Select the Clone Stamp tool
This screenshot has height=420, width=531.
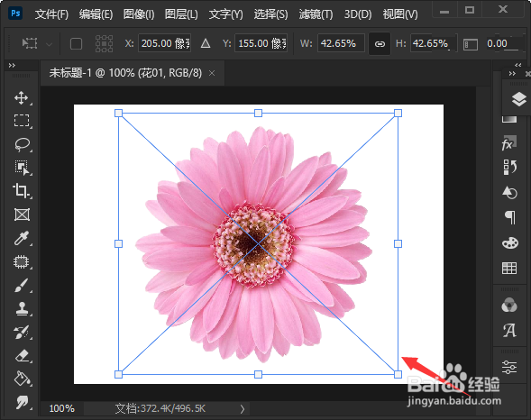click(22, 308)
